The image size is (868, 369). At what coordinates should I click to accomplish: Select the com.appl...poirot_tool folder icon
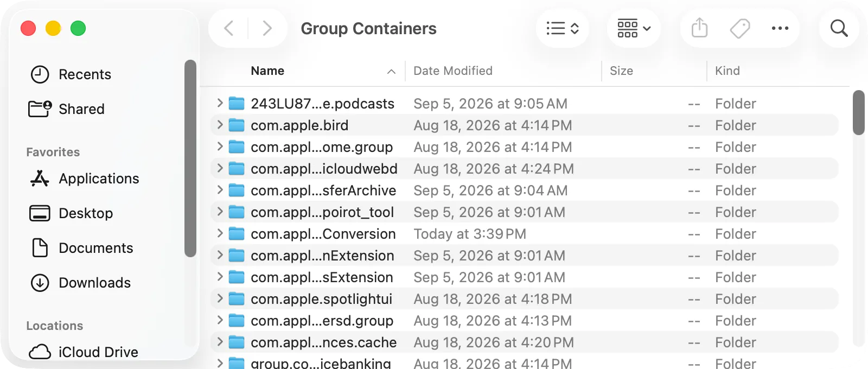[237, 212]
